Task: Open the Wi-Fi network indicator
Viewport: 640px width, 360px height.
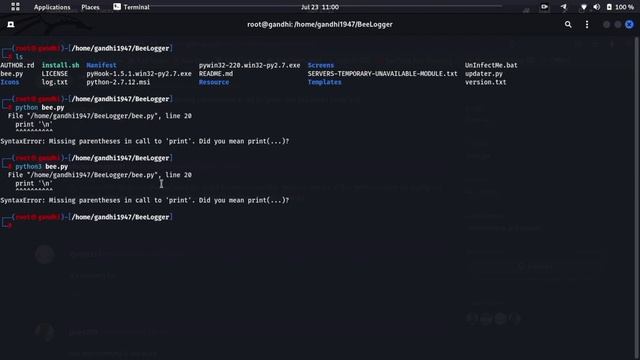Action: pyautogui.click(x=583, y=7)
